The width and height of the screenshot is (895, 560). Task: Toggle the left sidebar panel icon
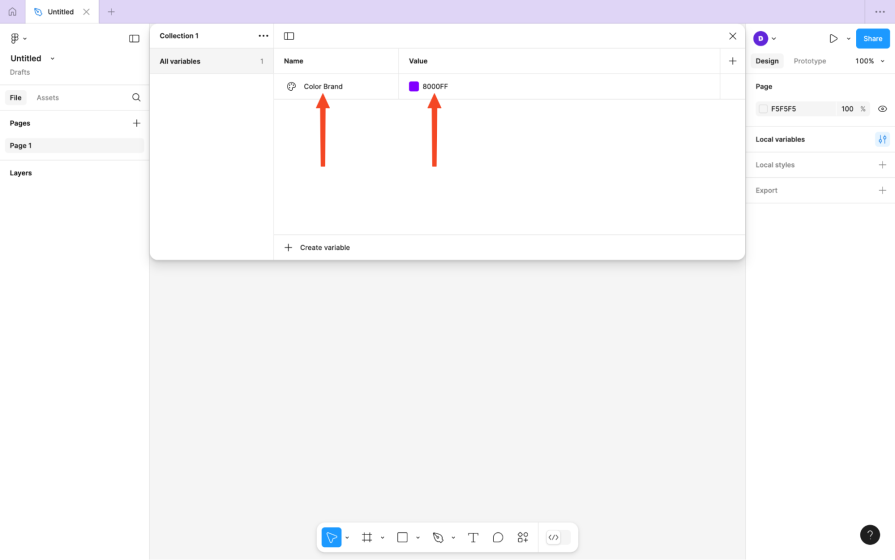(134, 38)
